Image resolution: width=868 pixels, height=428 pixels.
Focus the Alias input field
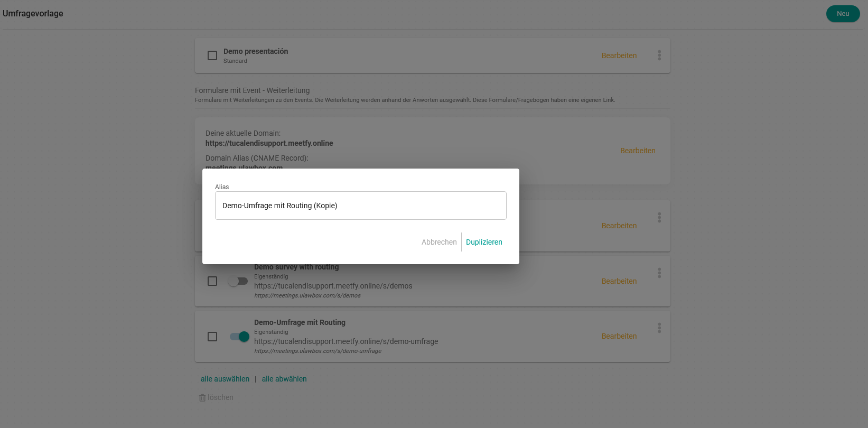tap(361, 206)
